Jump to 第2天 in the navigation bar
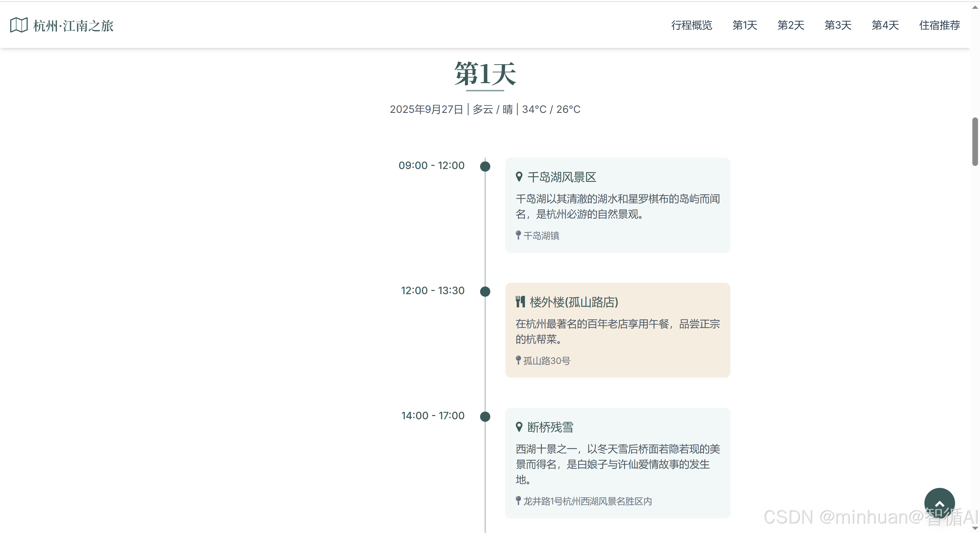The image size is (980, 533). coord(791,25)
